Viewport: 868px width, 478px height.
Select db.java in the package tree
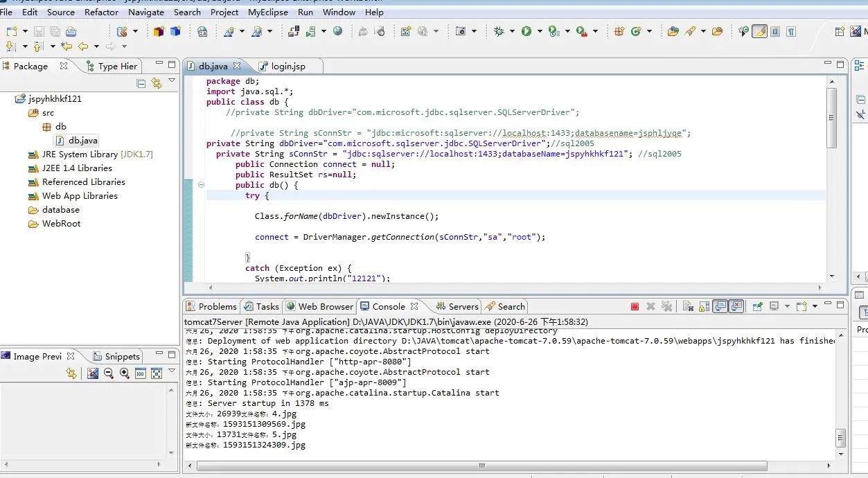click(76, 140)
